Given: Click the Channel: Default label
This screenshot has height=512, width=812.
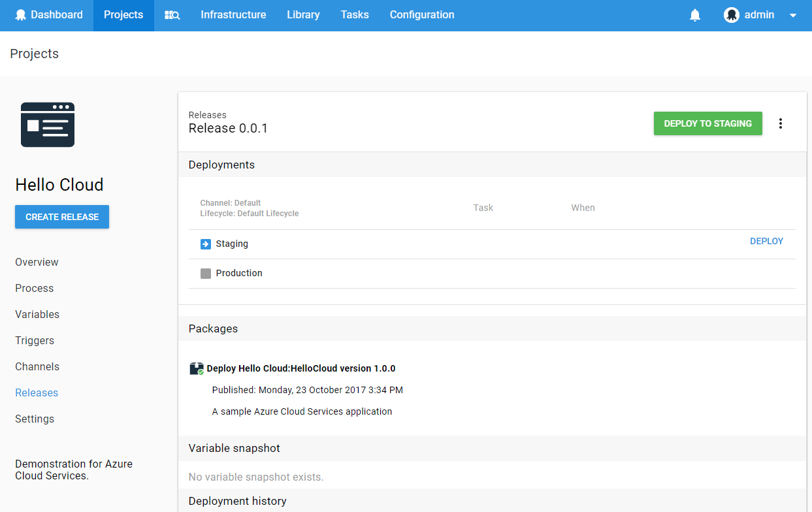Looking at the screenshot, I should click(x=231, y=203).
